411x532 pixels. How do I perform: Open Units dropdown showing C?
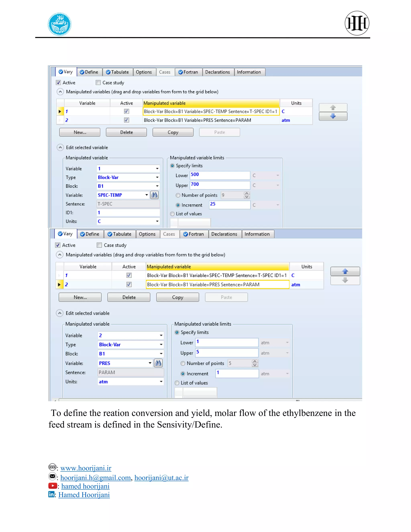pos(157,221)
